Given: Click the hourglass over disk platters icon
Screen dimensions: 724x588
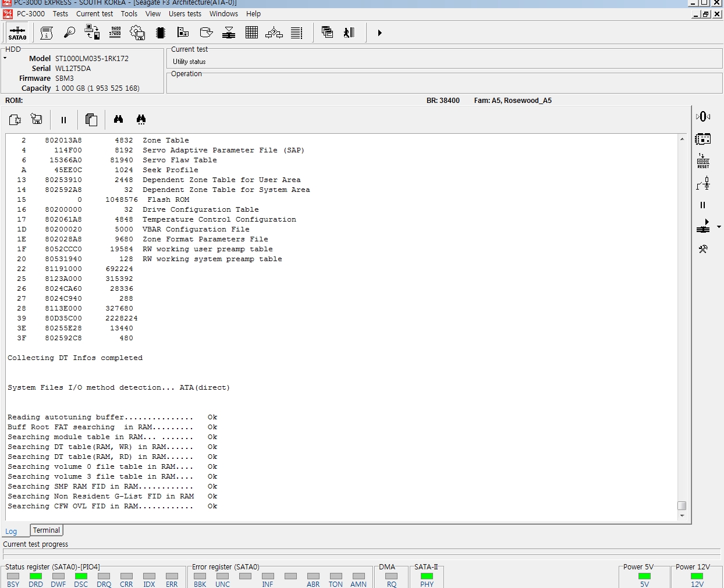Looking at the screenshot, I should coord(229,33).
